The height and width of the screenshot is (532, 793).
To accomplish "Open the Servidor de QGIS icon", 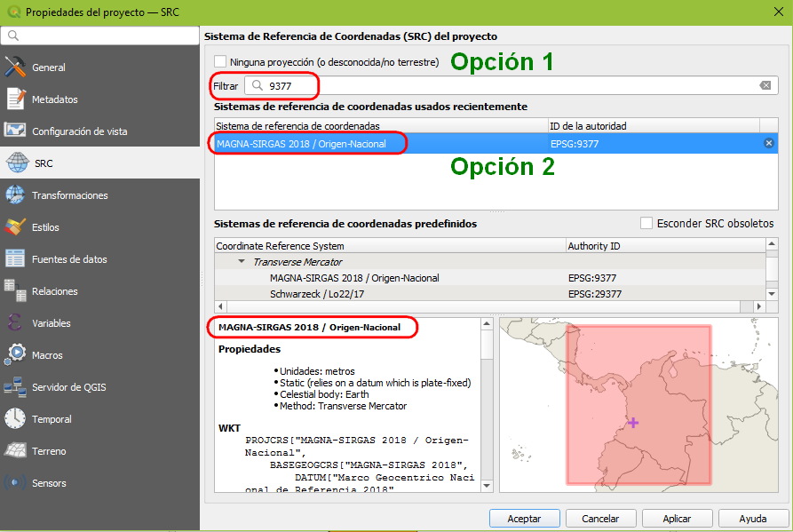I will click(x=15, y=387).
